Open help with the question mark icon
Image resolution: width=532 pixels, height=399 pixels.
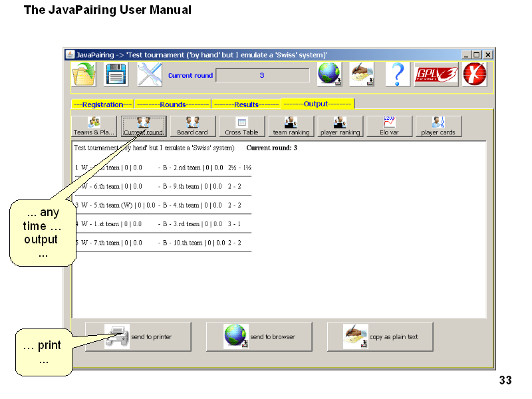click(x=397, y=74)
